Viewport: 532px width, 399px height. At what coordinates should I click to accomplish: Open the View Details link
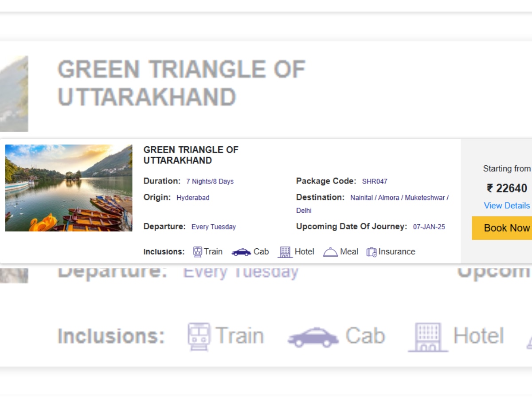tap(507, 206)
